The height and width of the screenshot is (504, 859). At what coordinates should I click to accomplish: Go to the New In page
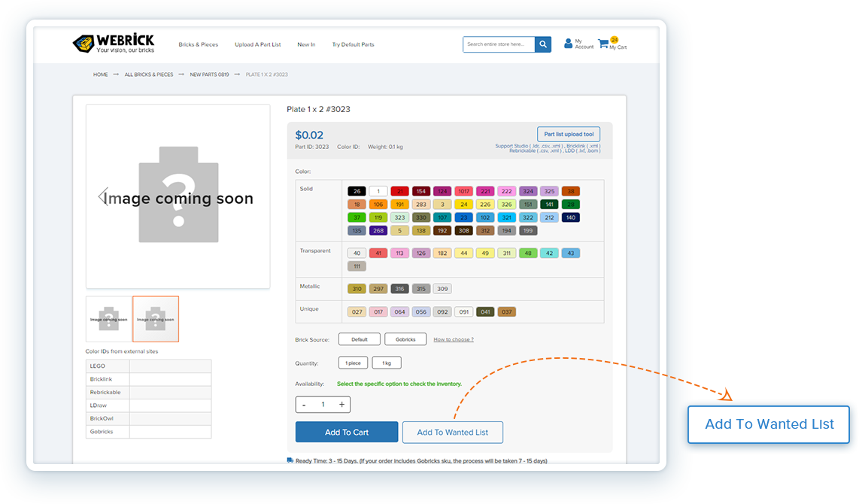(x=306, y=44)
